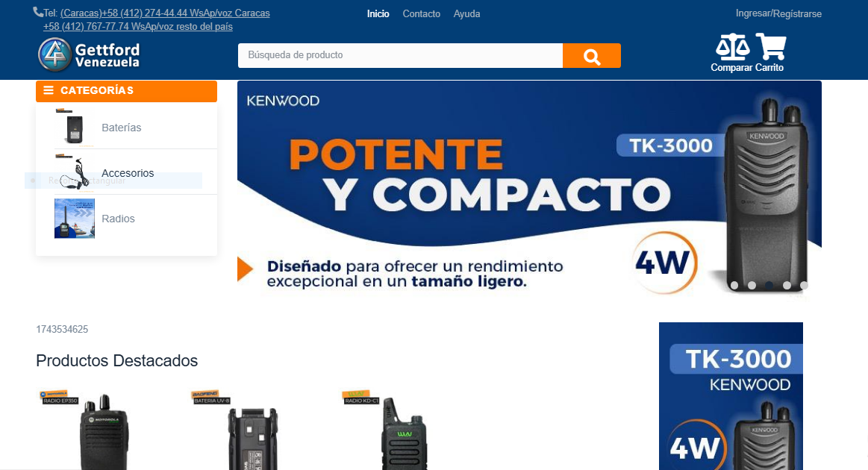Click Ingresar/Registrarse link
868x470 pixels.
(x=778, y=14)
